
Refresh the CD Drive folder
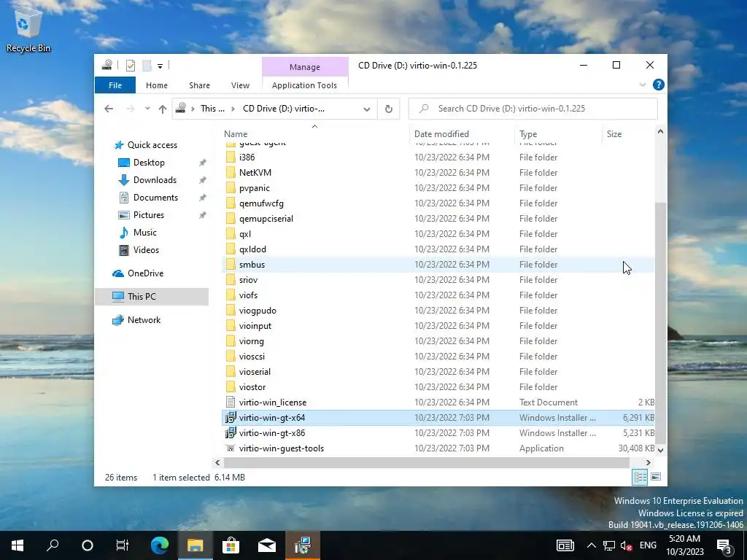389,109
